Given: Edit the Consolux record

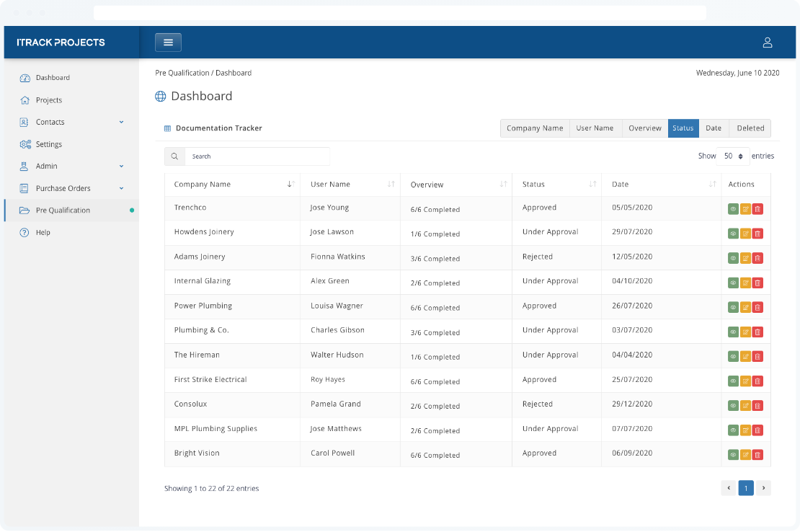Looking at the screenshot, I should pos(745,406).
